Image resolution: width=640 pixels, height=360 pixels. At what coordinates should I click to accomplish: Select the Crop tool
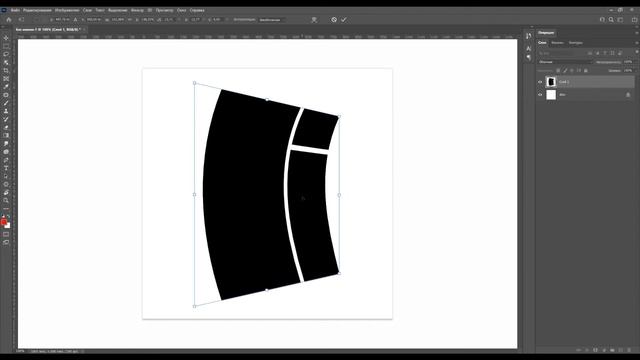click(x=6, y=70)
